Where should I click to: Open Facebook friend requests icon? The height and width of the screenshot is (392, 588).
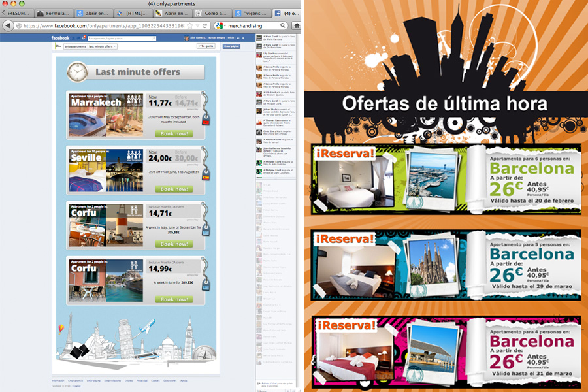[73, 38]
